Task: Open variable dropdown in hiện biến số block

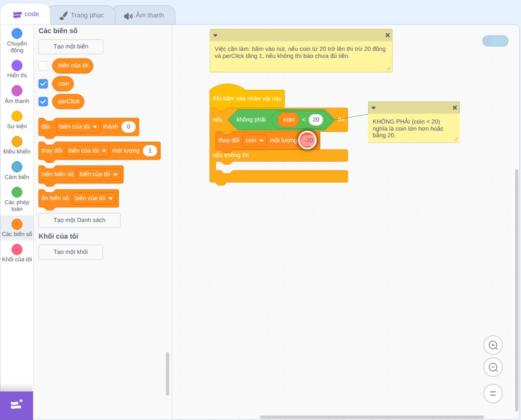Action: point(98,174)
